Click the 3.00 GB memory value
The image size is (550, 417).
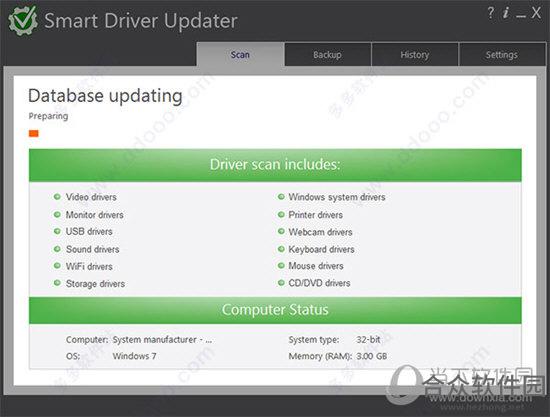coord(372,356)
